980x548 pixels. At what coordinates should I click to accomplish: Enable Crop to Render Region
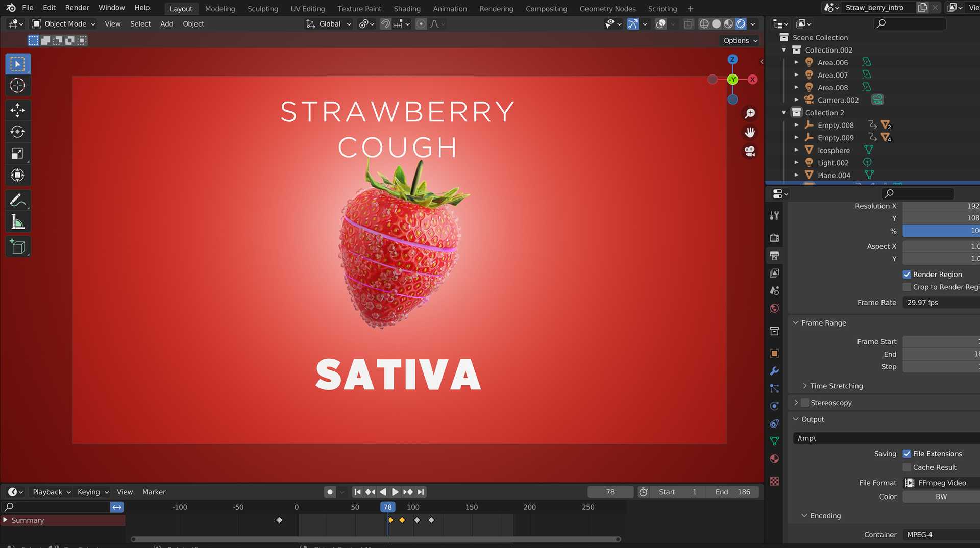(906, 287)
